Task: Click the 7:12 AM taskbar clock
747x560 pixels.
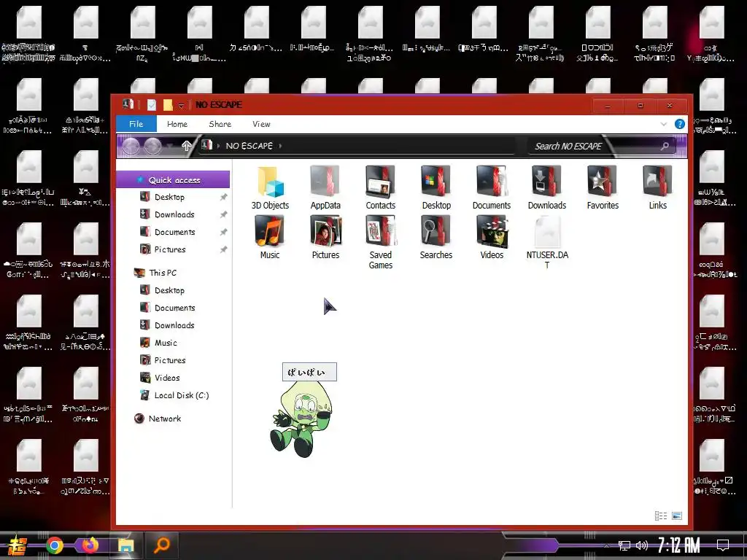Action: pos(678,545)
